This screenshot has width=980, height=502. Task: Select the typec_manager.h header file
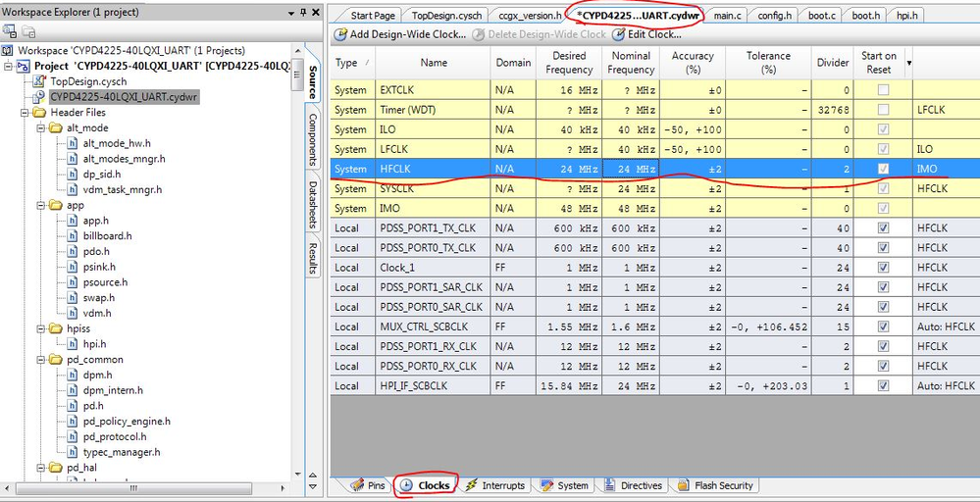click(122, 452)
